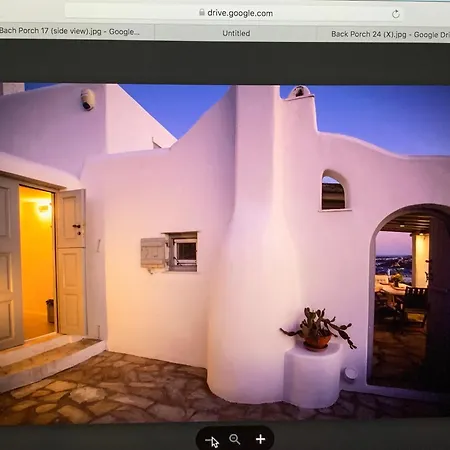Screen dimensions: 450x450
Task: Click the house photo preview image
Action: [225, 253]
